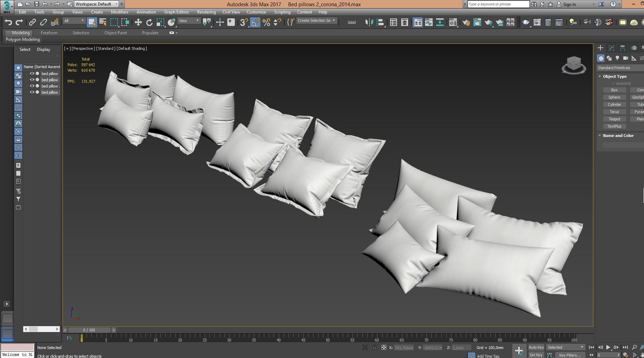Open the Schematic View
Screen dimensions: 644x358
(440, 22)
